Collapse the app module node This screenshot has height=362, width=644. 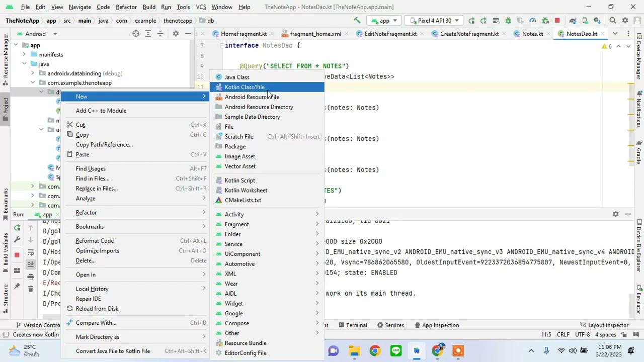point(16,45)
